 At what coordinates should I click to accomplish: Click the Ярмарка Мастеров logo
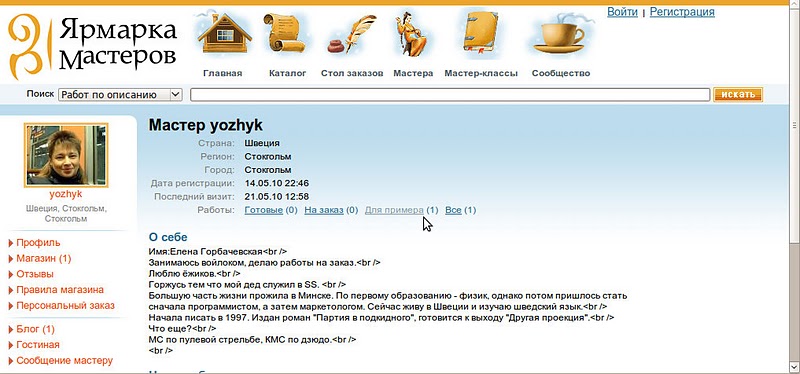coord(92,46)
